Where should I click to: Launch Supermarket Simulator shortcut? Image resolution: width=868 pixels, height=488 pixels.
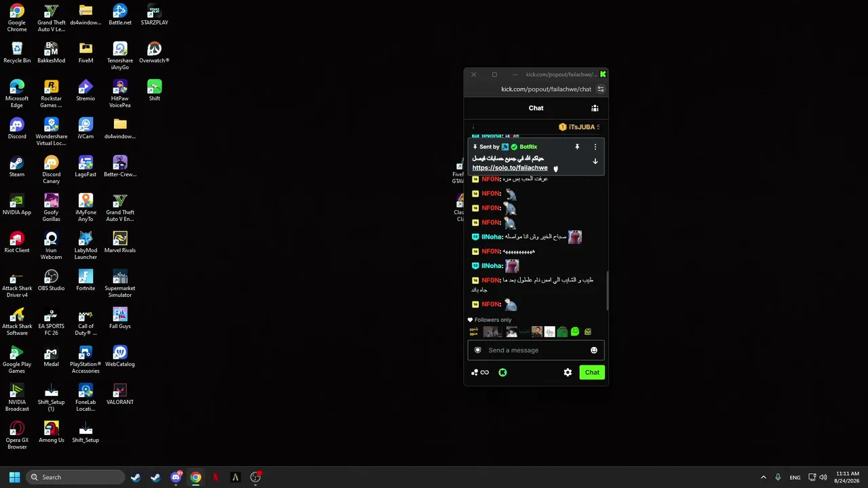[120, 284]
